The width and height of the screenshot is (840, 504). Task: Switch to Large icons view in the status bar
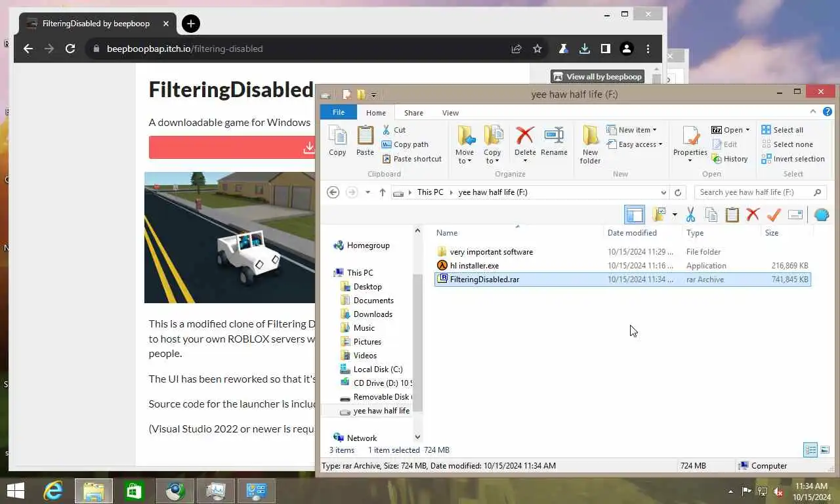point(825,450)
